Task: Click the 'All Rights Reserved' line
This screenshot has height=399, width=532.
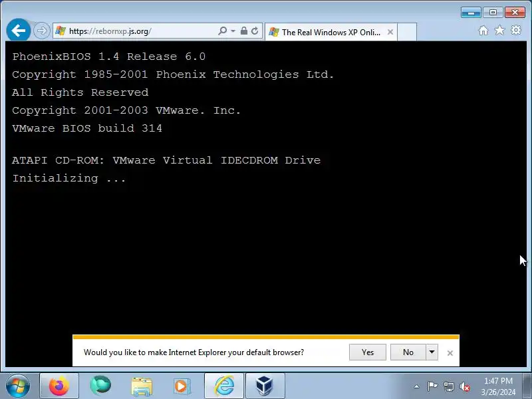Action: (80, 92)
